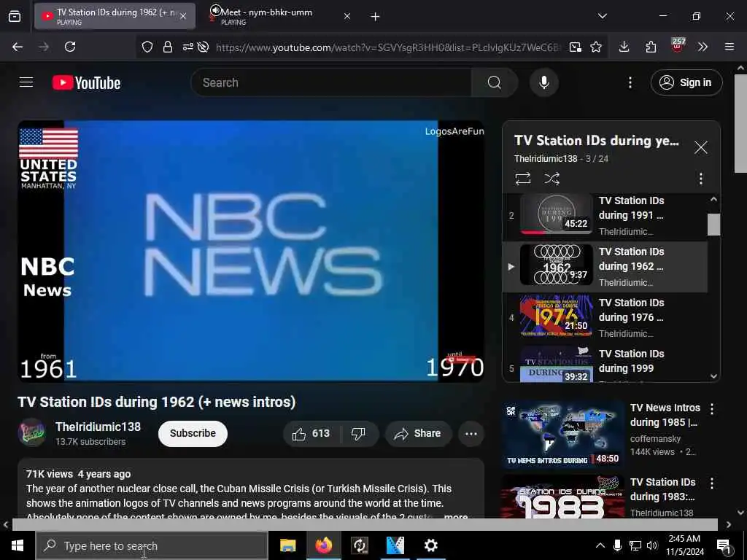Open YouTube settings three-dot menu
The image size is (747, 560).
coord(630,82)
